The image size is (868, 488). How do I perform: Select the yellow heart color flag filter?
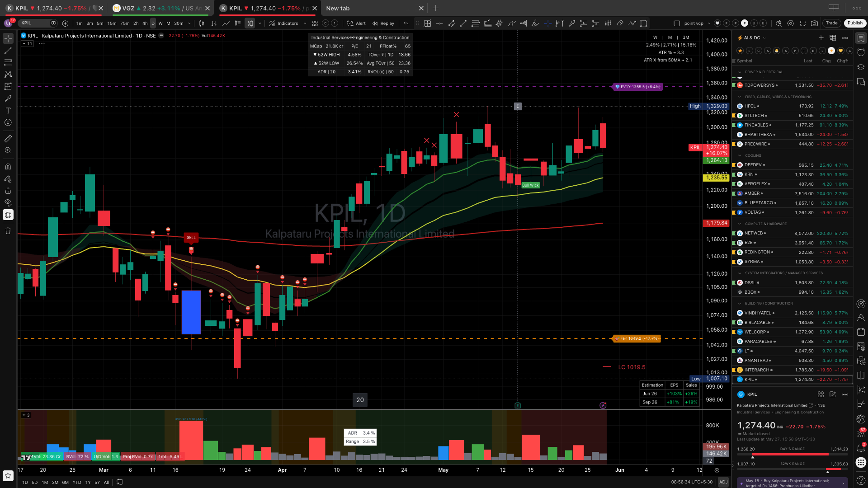840,51
